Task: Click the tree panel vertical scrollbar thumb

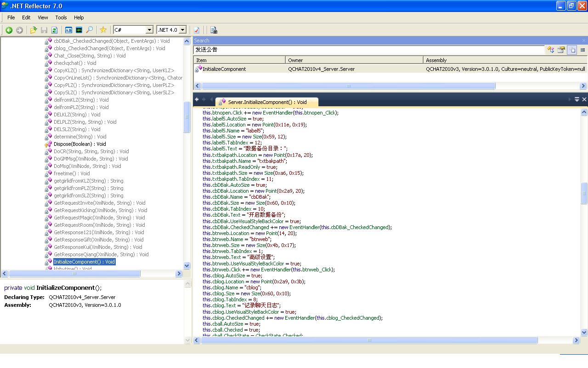Action: coord(187,117)
